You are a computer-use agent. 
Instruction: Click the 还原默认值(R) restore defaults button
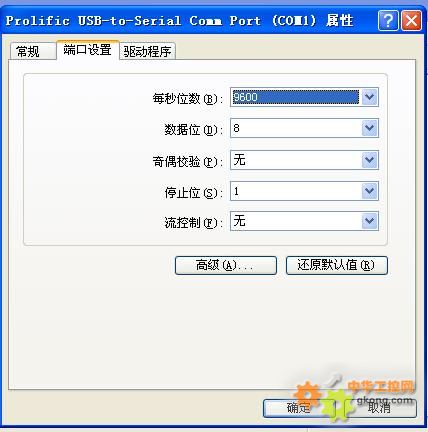click(337, 265)
